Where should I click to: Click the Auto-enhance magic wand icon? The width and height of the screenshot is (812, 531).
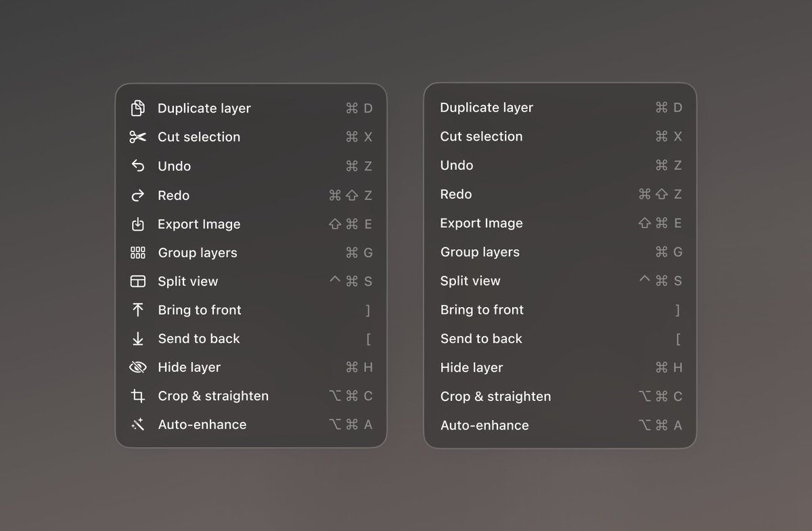click(138, 425)
